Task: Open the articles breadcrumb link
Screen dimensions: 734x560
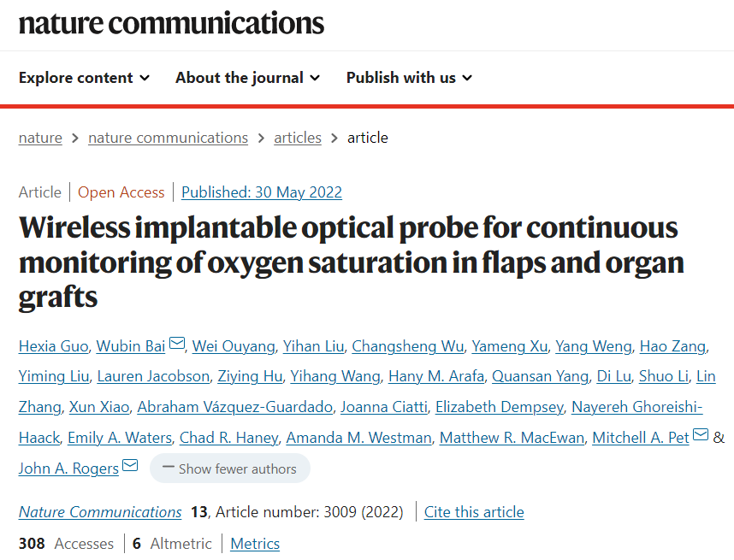Action: coord(298,138)
